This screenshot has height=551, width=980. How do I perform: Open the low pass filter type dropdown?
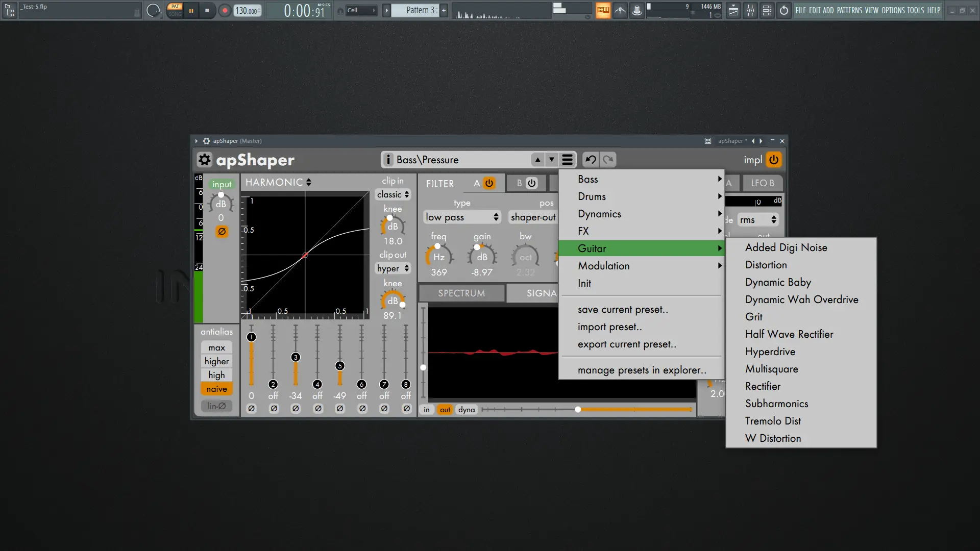(462, 217)
